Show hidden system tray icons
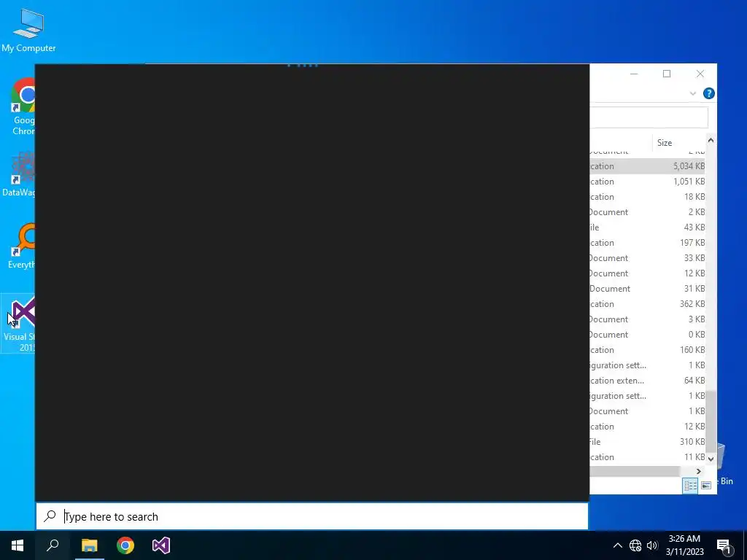The width and height of the screenshot is (747, 560). pos(617,545)
